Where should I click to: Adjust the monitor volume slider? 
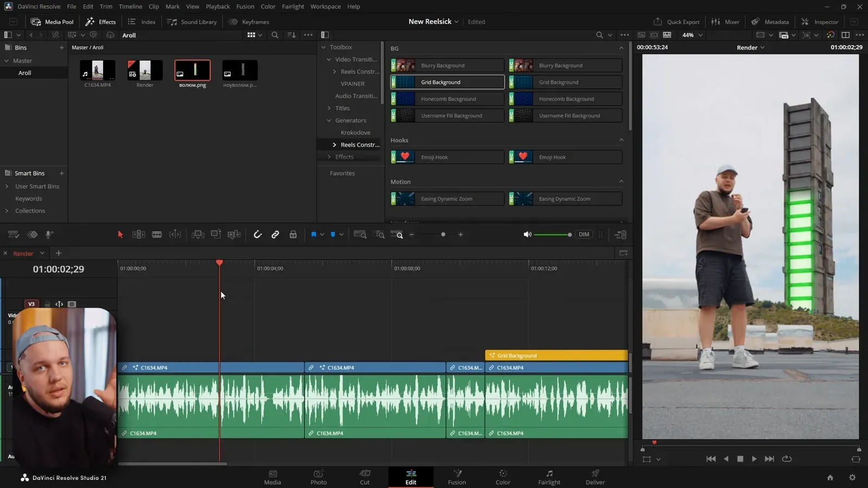553,235
